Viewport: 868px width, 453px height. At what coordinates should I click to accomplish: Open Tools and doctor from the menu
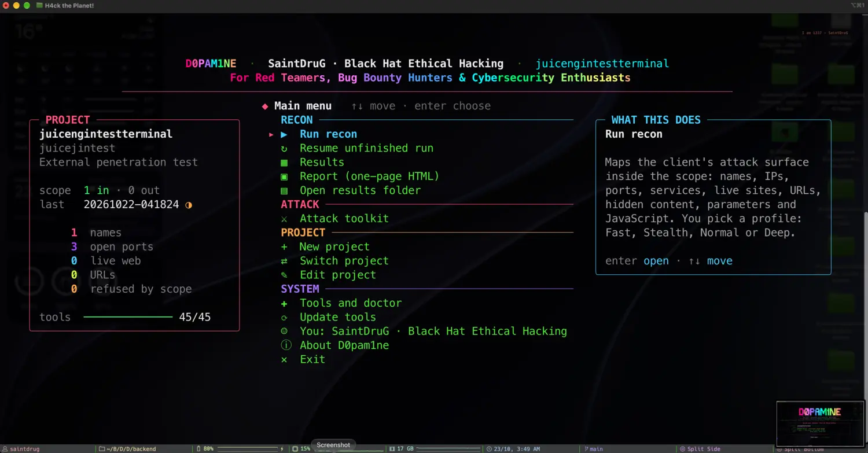(351, 303)
